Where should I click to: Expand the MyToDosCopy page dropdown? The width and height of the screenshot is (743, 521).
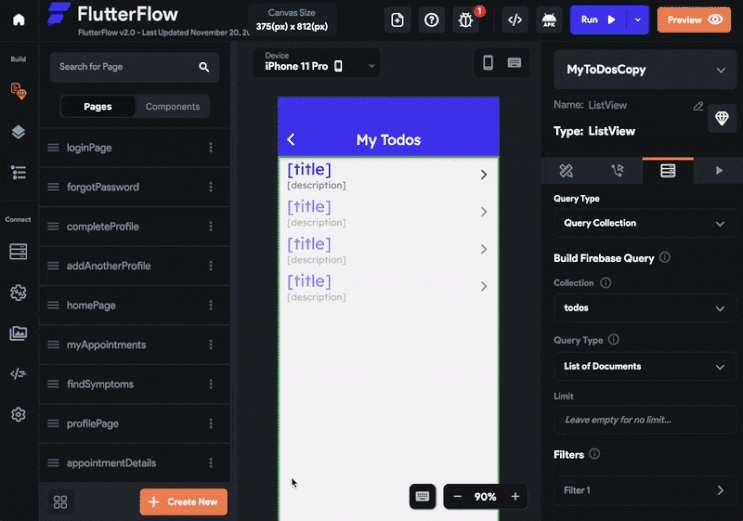point(645,70)
